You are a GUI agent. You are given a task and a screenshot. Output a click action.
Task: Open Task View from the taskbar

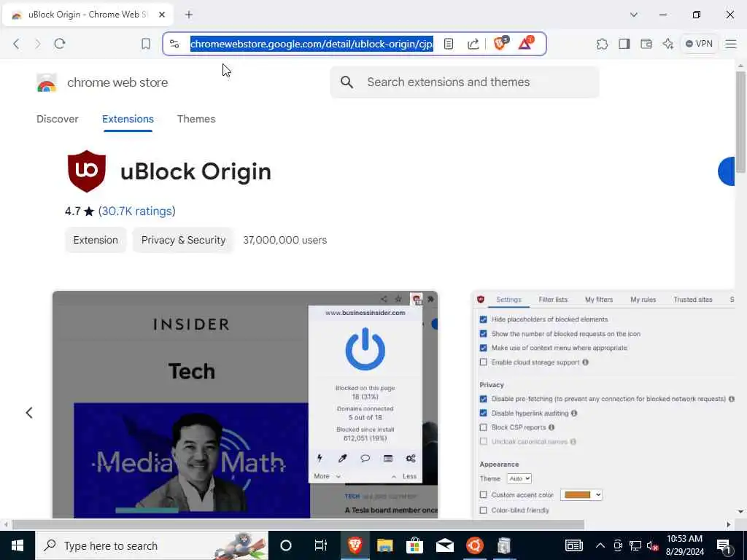point(321,545)
